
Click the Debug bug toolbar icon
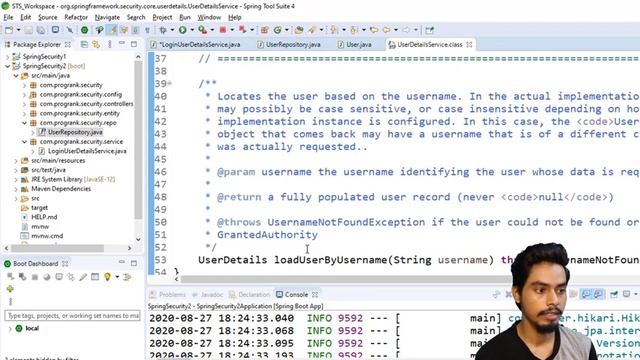pyautogui.click(x=163, y=30)
